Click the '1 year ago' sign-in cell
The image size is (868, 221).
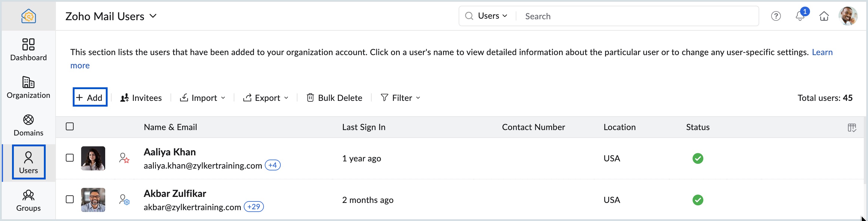pyautogui.click(x=361, y=158)
